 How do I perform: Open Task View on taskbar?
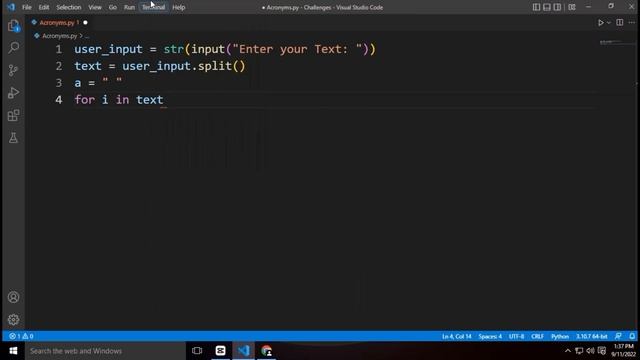pos(197,351)
